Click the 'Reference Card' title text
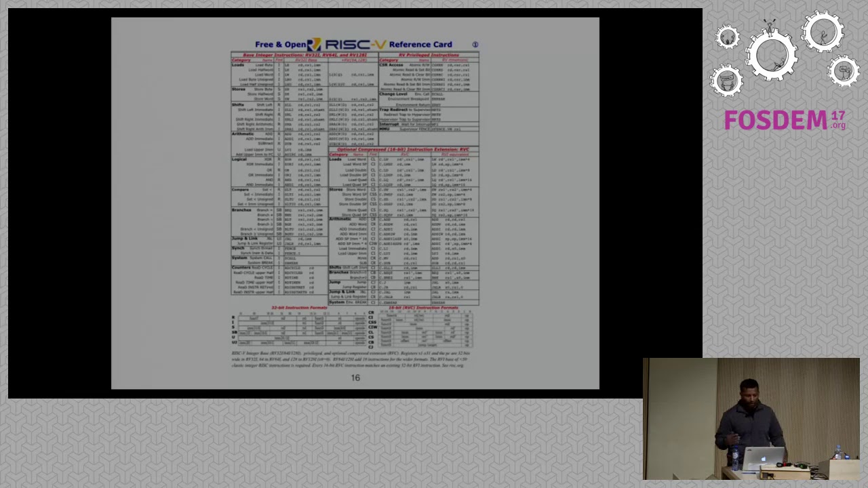868x488 pixels. click(x=420, y=45)
